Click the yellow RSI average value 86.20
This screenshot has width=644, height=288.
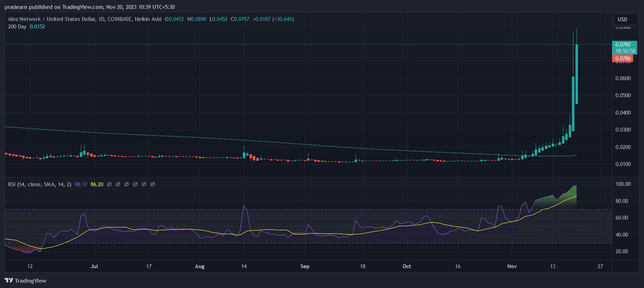97,184
